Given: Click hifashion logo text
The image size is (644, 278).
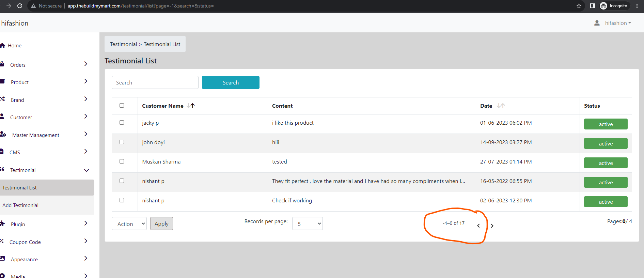Looking at the screenshot, I should click(x=15, y=23).
